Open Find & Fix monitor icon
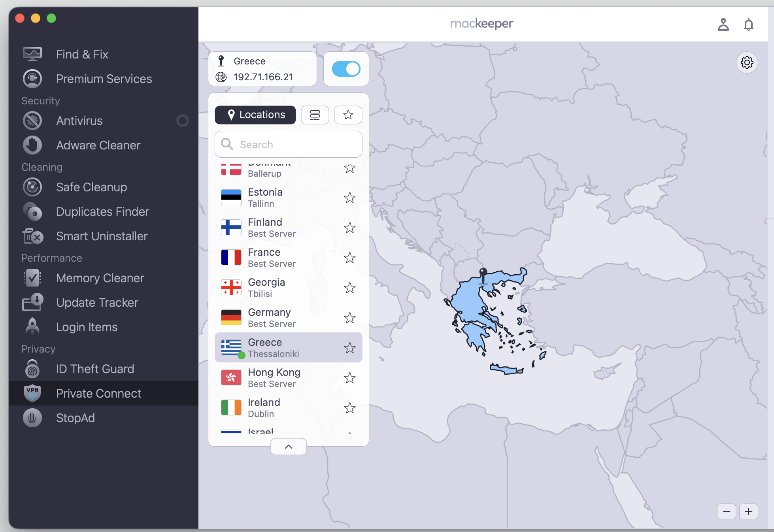Screen dimensions: 774x532 tap(32, 54)
